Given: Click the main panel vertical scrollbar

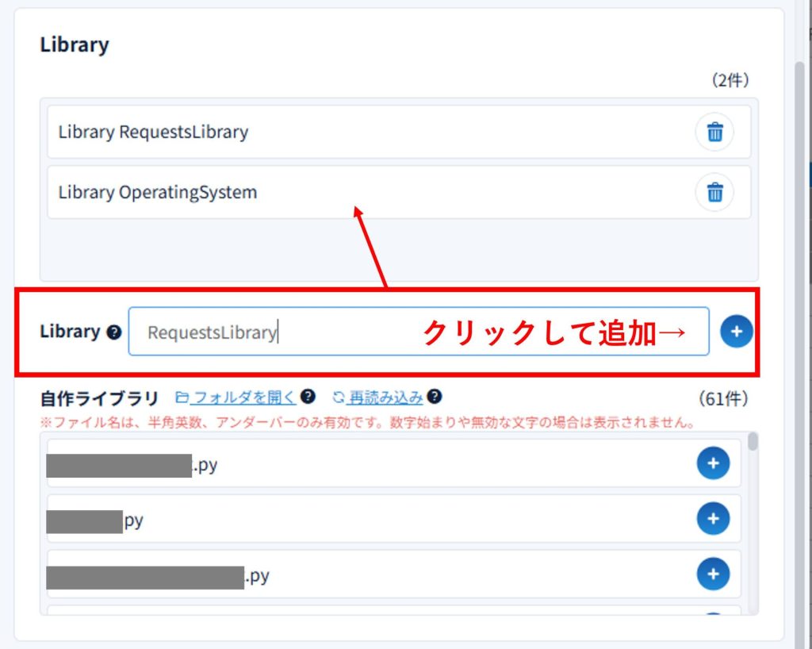Looking at the screenshot, I should [x=801, y=317].
